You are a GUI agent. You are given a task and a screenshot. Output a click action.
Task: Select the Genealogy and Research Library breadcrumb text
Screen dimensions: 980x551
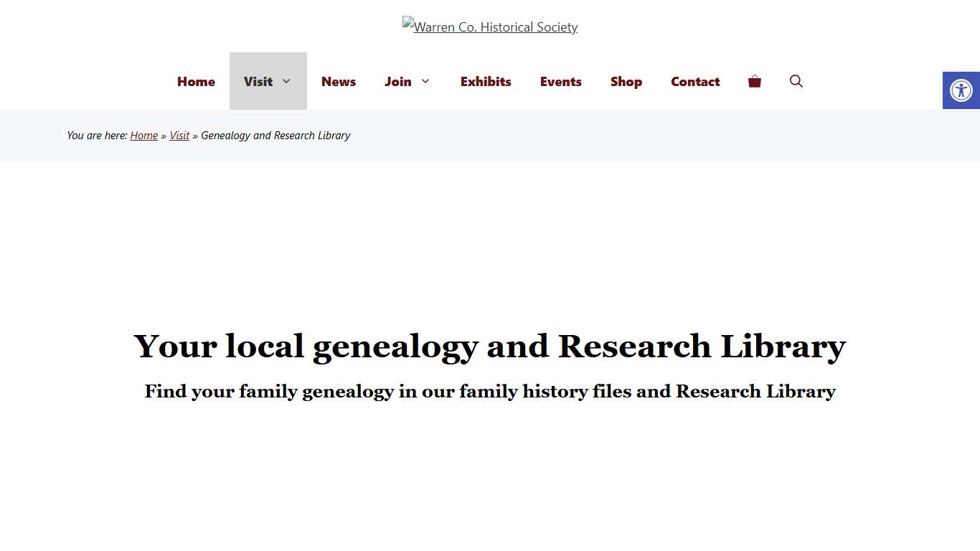(275, 136)
